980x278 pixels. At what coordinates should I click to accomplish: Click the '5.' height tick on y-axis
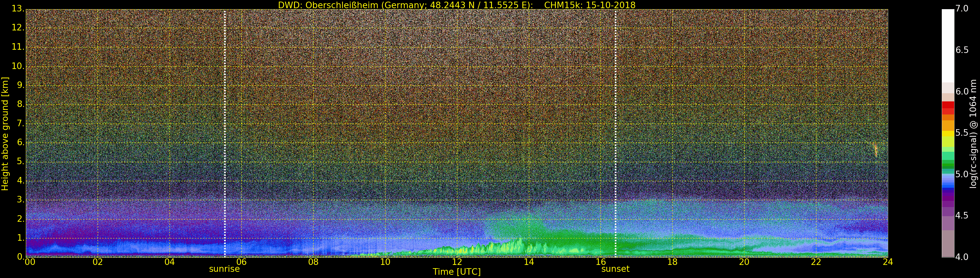pos(21,162)
